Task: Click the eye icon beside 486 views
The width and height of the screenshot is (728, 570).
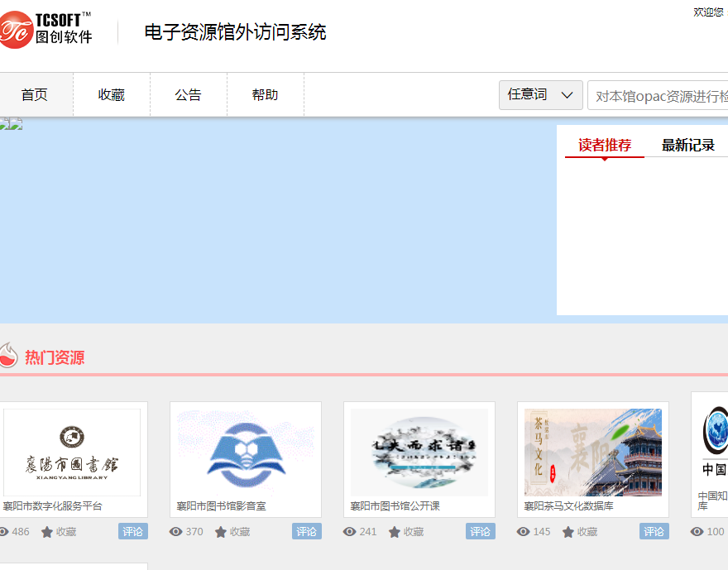Action: coord(3,531)
